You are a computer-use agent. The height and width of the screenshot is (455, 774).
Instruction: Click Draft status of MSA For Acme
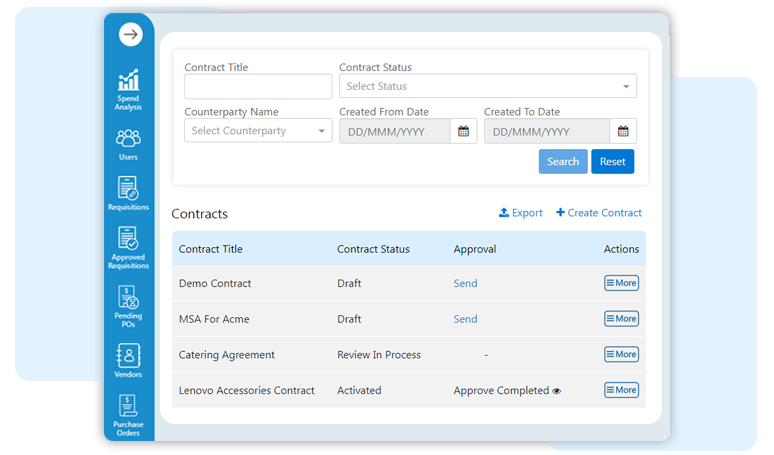tap(349, 319)
